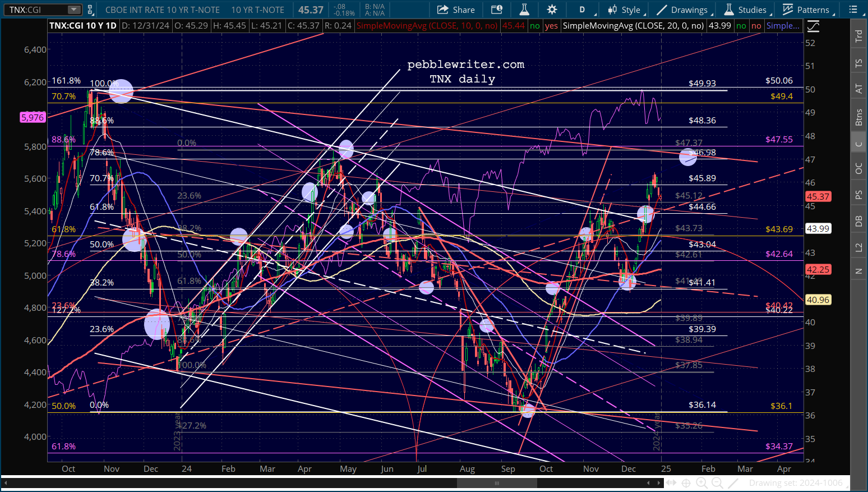Click the horizontal chart scrollbar thumb
The height and width of the screenshot is (492, 868).
point(497,483)
